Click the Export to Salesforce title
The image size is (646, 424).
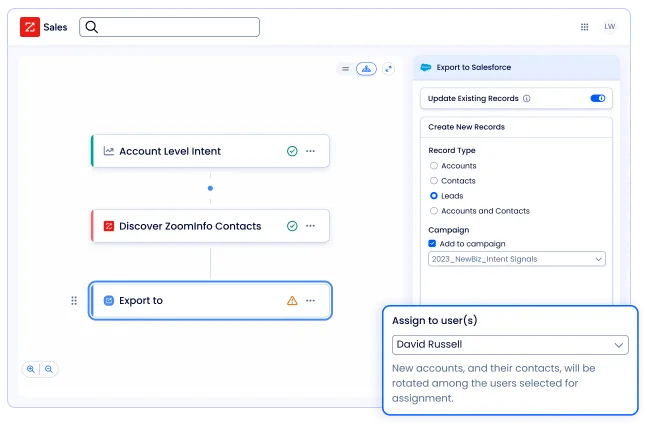474,67
